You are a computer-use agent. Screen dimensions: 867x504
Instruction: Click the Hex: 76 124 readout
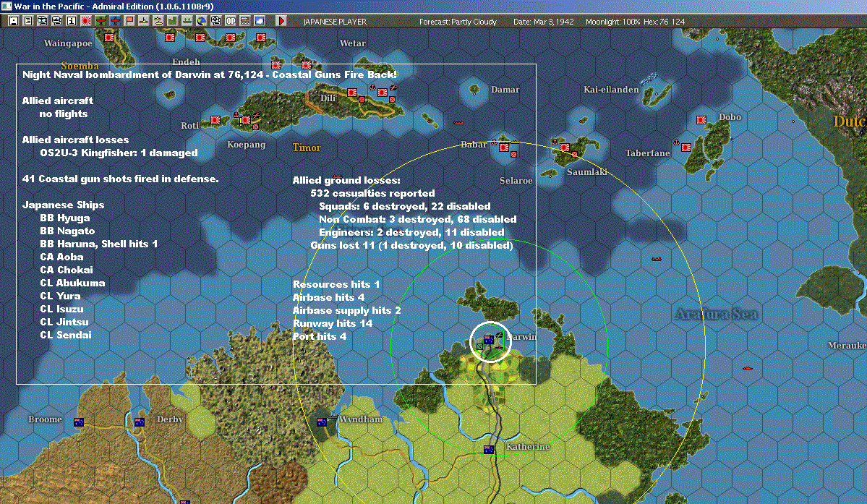point(664,22)
